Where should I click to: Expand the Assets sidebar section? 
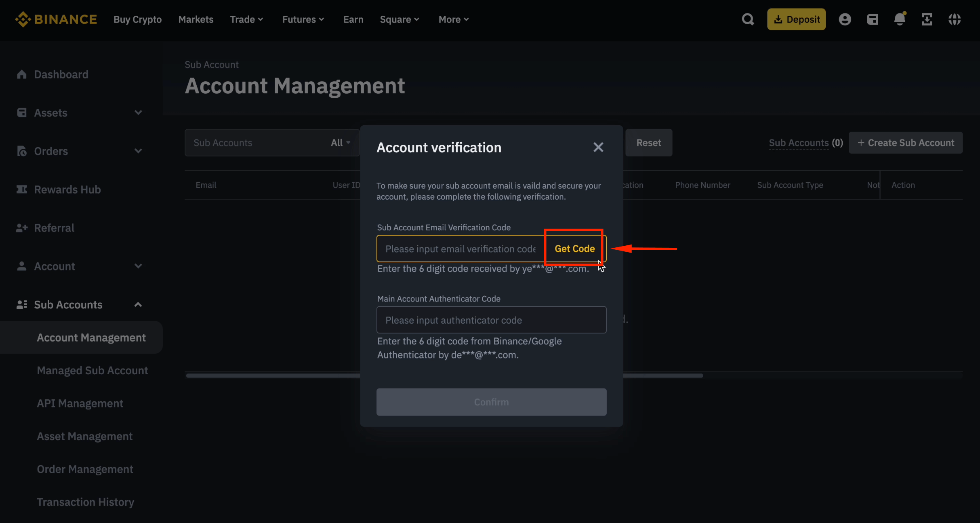point(138,113)
